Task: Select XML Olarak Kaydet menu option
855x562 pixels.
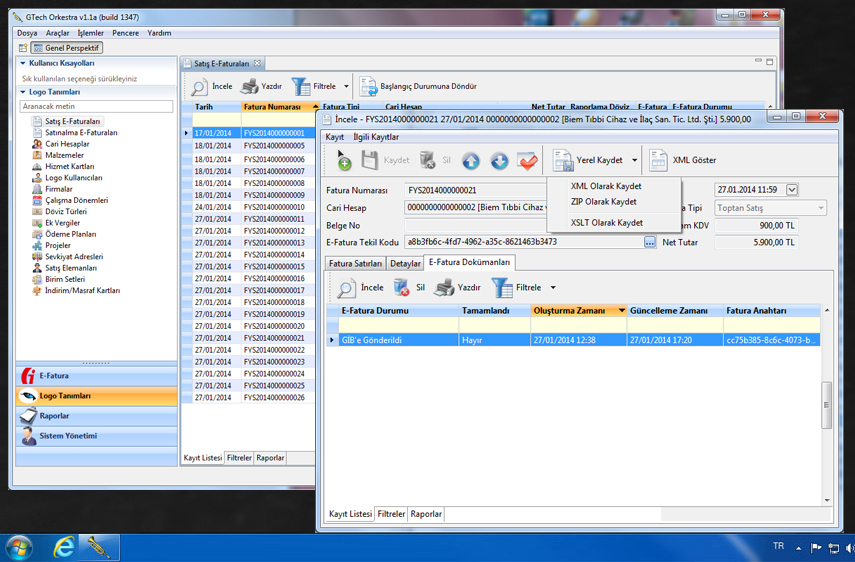Action: (606, 186)
